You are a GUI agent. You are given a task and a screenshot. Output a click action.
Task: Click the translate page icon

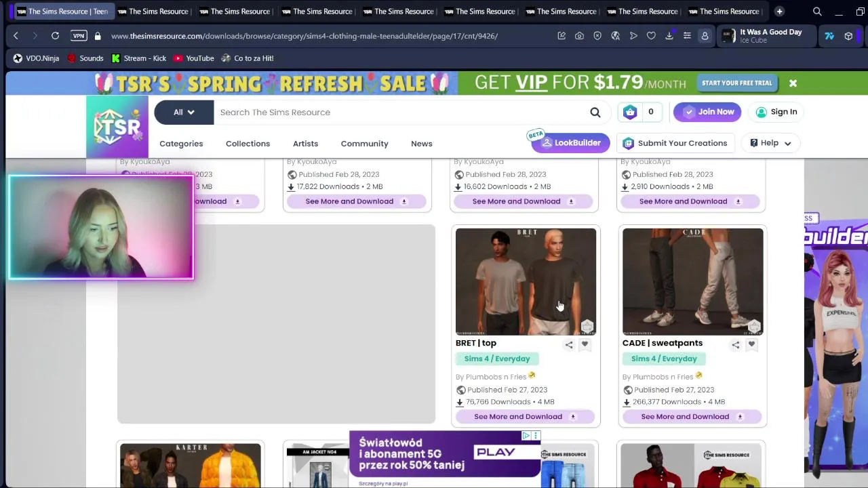[x=615, y=36]
